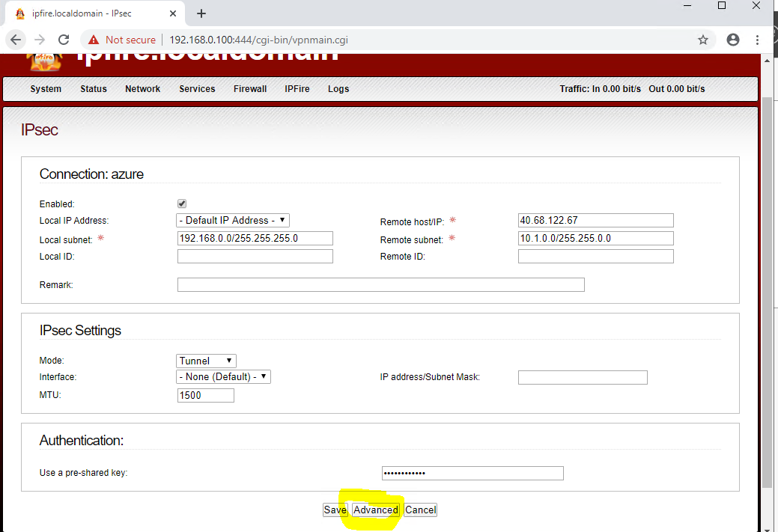Open Chrome three-dot menu
The image size is (778, 532).
pos(758,40)
